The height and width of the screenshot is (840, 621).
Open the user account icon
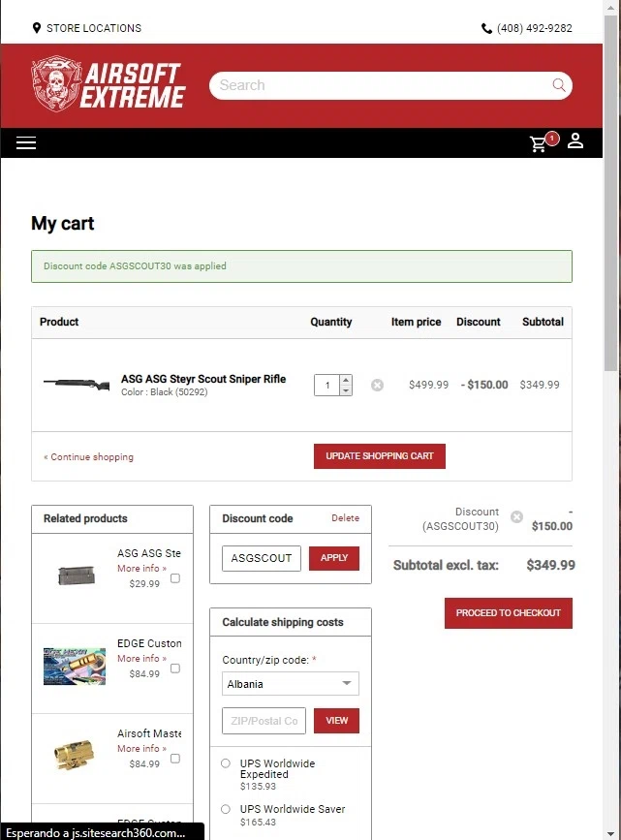pos(574,140)
